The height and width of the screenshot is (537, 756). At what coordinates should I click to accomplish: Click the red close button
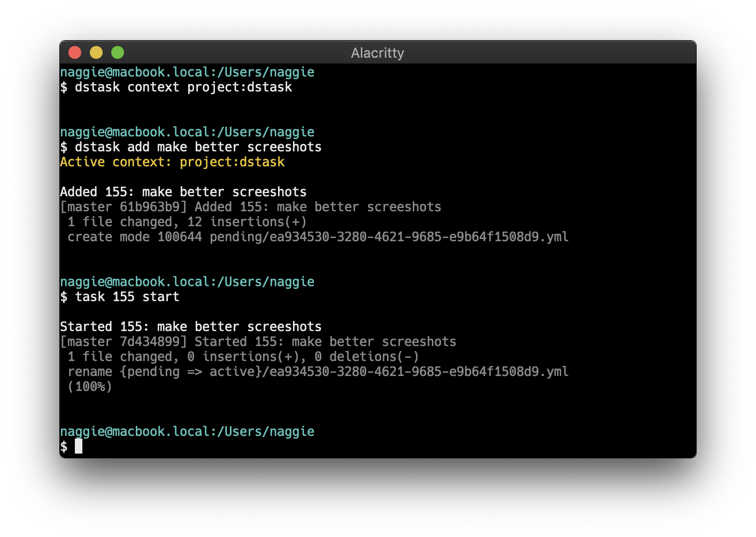point(74,52)
